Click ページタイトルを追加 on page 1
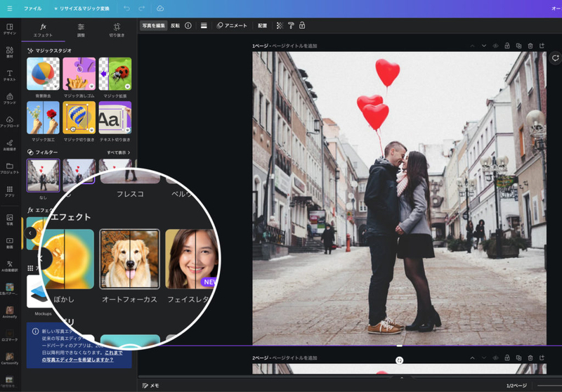Viewport: 562px width, 392px height. pos(294,46)
